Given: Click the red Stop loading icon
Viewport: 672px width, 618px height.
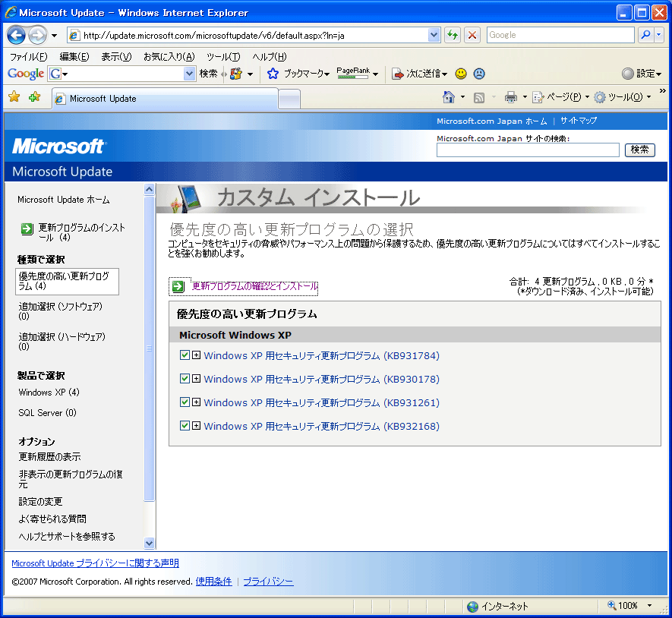Looking at the screenshot, I should coord(472,35).
